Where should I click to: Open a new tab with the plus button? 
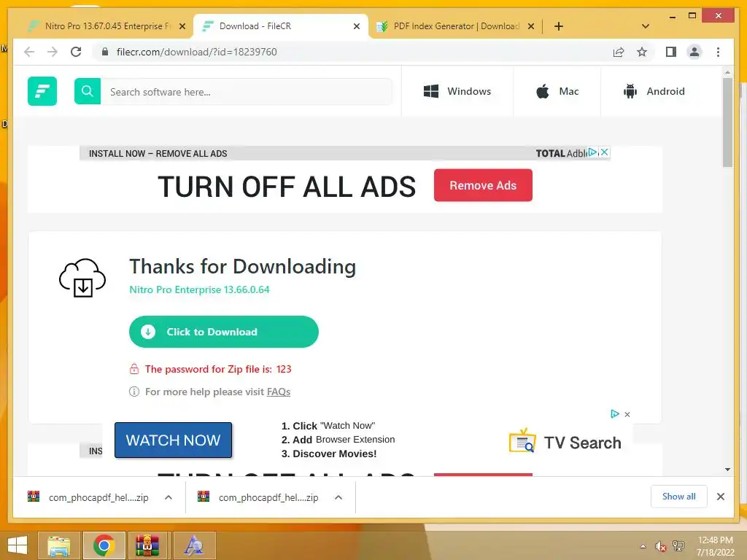pyautogui.click(x=559, y=26)
